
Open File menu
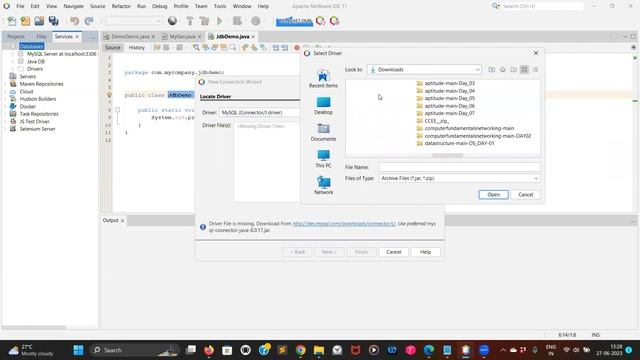[20, 6]
